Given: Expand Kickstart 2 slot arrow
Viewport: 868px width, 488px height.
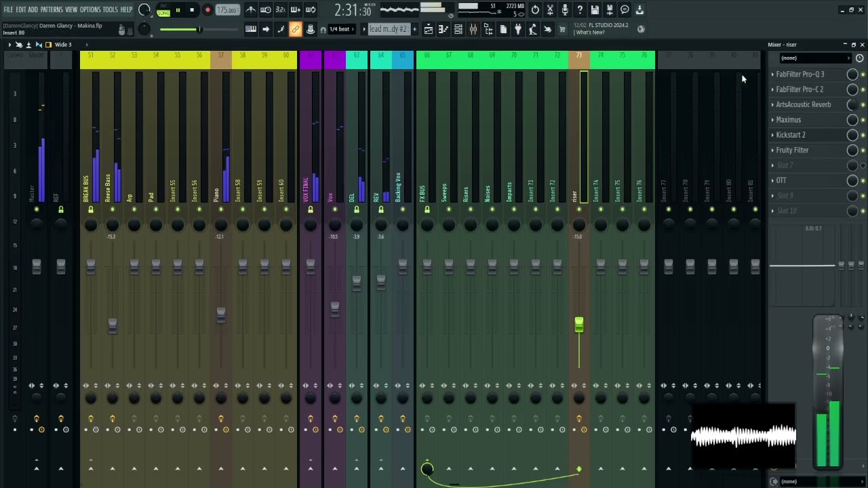Looking at the screenshot, I should click(772, 135).
